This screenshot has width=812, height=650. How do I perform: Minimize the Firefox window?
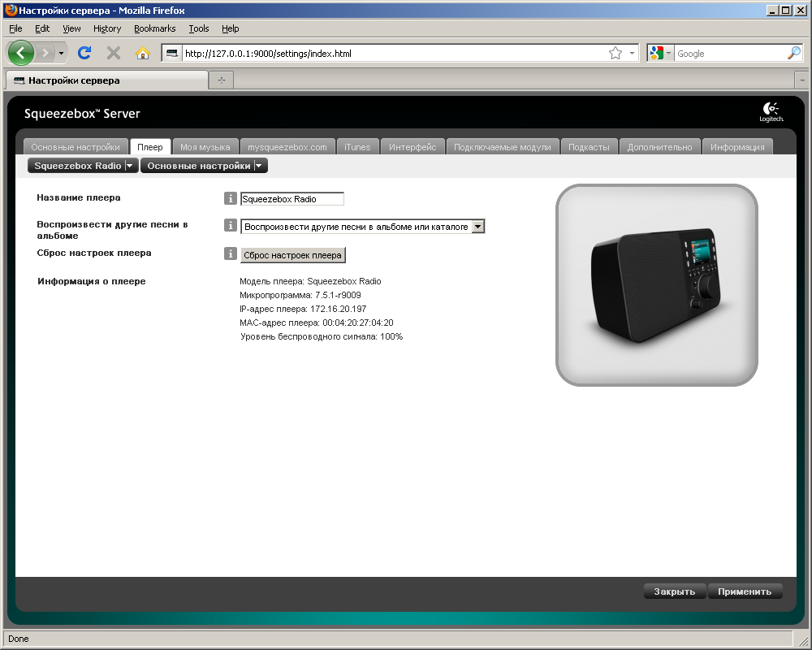click(773, 10)
